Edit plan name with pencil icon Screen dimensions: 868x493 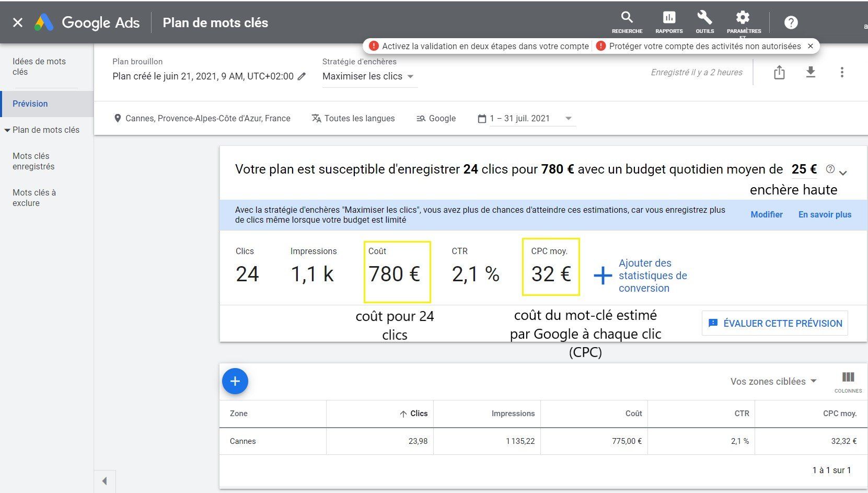point(302,76)
